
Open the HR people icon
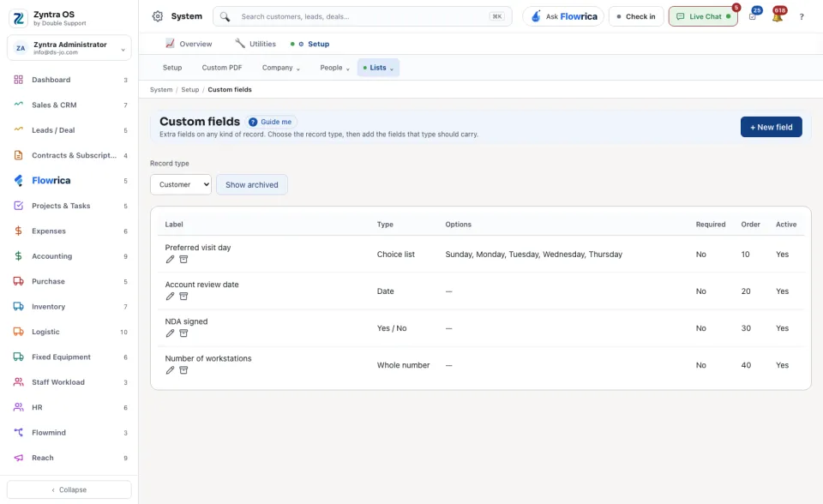18,407
